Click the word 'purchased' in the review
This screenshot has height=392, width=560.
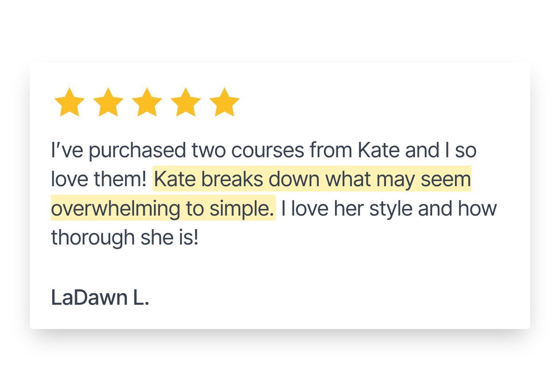click(137, 150)
